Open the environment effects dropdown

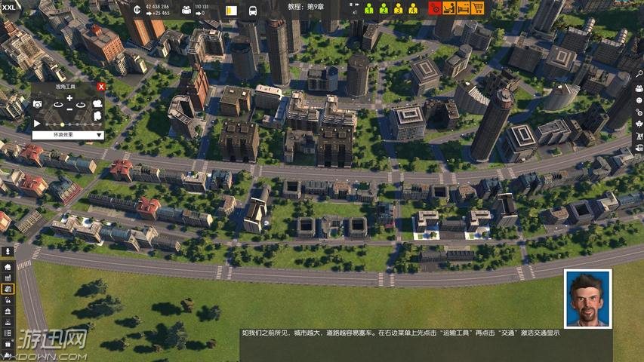(68, 135)
